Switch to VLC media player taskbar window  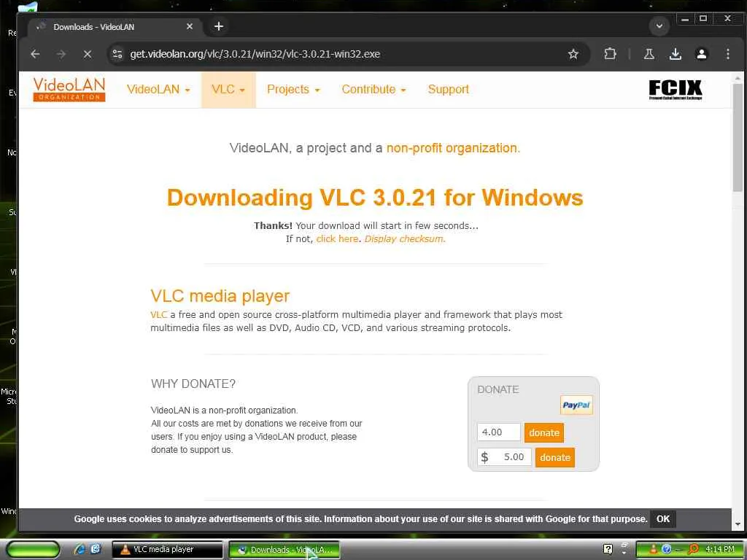pos(167,550)
